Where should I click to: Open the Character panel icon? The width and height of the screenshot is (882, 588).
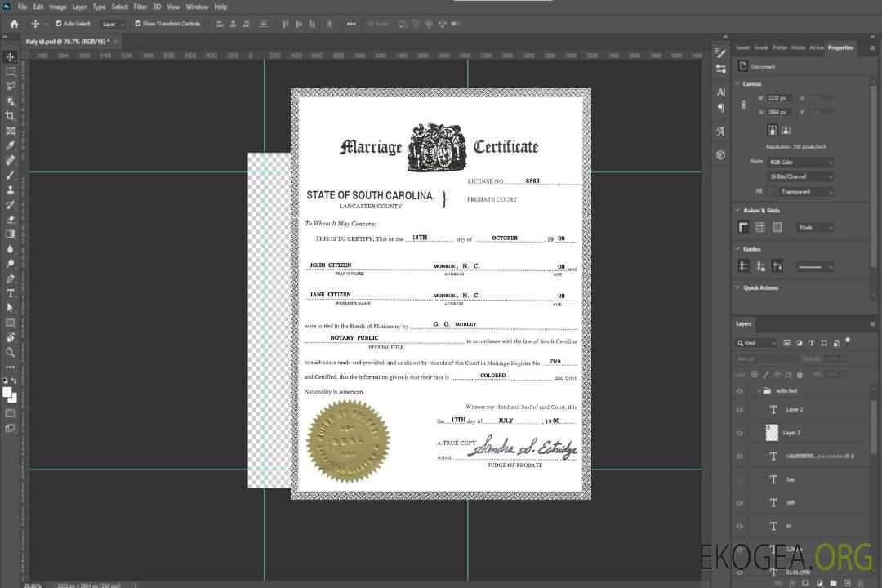tap(721, 92)
